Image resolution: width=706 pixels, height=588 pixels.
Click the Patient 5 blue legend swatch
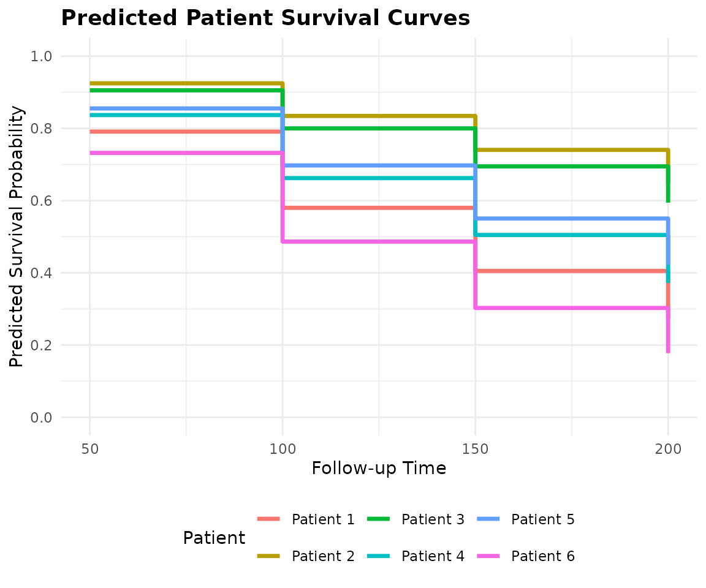488,519
